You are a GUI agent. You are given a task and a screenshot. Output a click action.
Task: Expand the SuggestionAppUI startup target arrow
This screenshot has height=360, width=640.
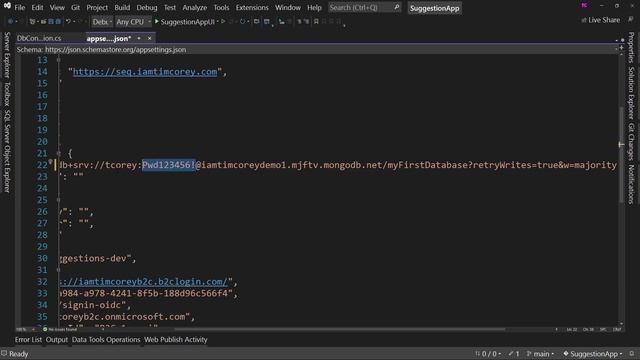pos(218,22)
